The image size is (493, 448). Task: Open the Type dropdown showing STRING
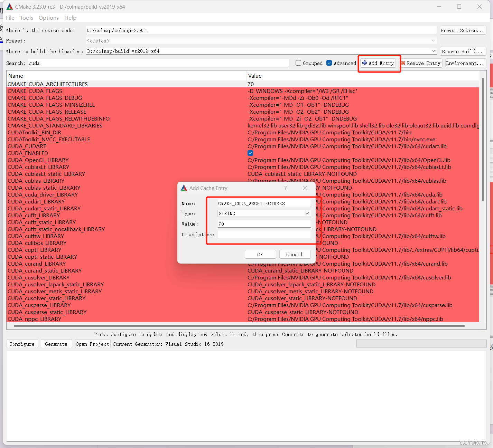[307, 213]
